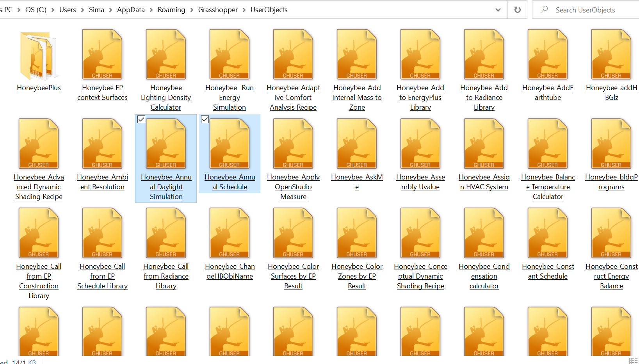Select the Honeybee Annual Schedule file icon
This screenshot has height=364, width=639.
pyautogui.click(x=230, y=144)
